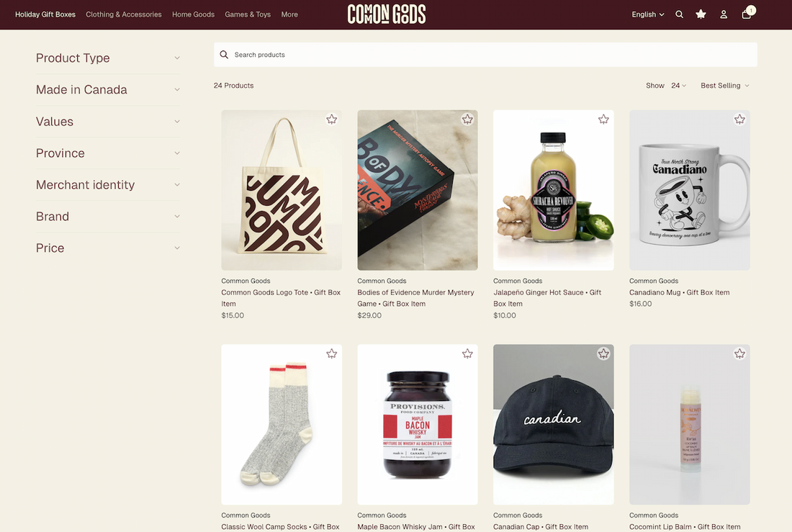The image size is (792, 532).
Task: Click the Search products field
Action: (x=485, y=55)
